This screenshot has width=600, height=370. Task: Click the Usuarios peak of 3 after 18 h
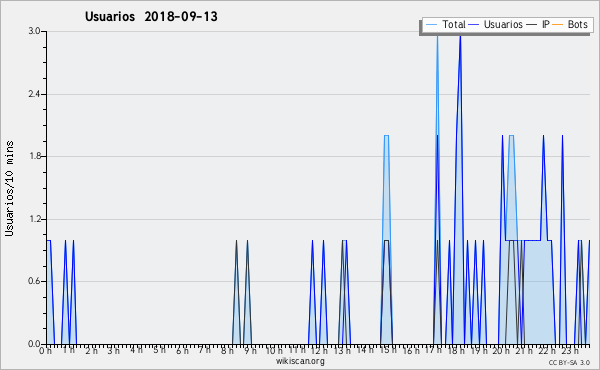(460, 36)
